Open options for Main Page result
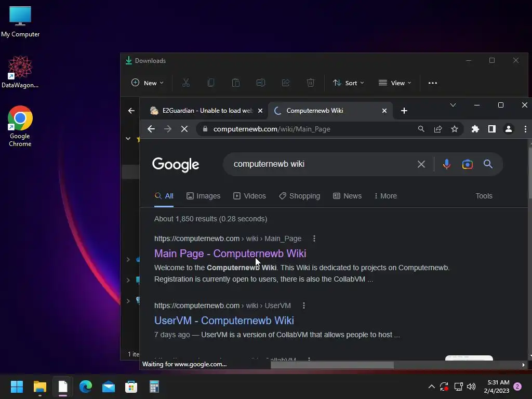 point(314,238)
